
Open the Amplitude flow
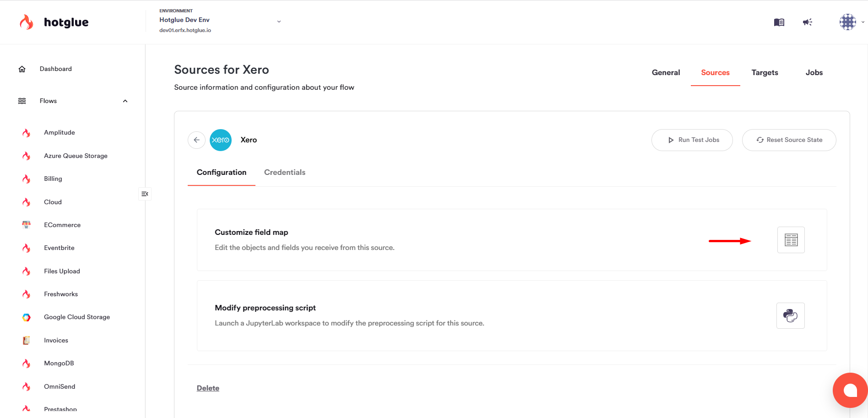click(x=60, y=132)
